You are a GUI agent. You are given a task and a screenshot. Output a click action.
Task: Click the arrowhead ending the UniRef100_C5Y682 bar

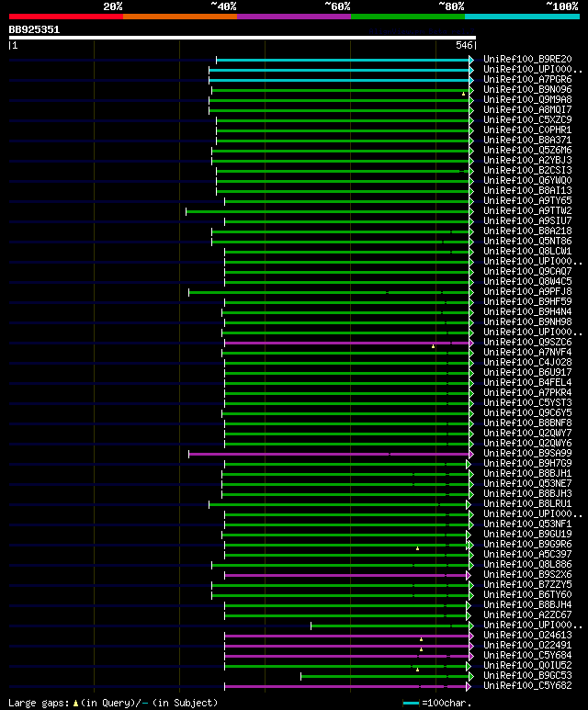(469, 686)
